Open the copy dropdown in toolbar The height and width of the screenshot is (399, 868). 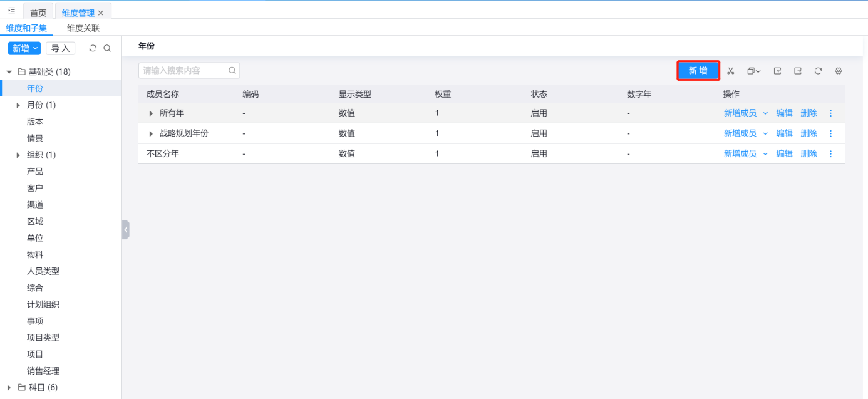click(753, 71)
